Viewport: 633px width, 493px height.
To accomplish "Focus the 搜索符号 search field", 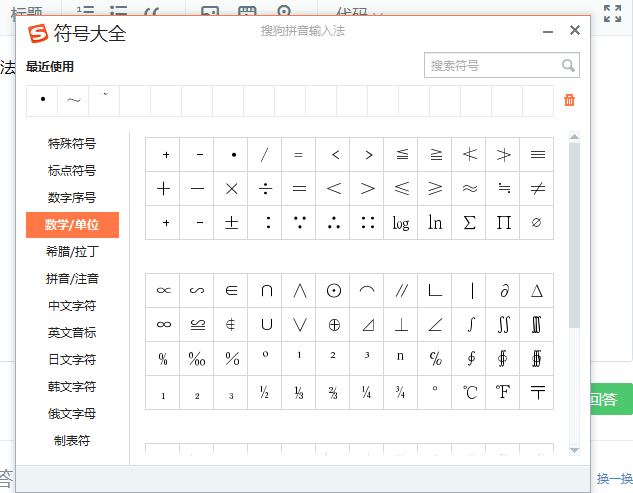I will (502, 65).
